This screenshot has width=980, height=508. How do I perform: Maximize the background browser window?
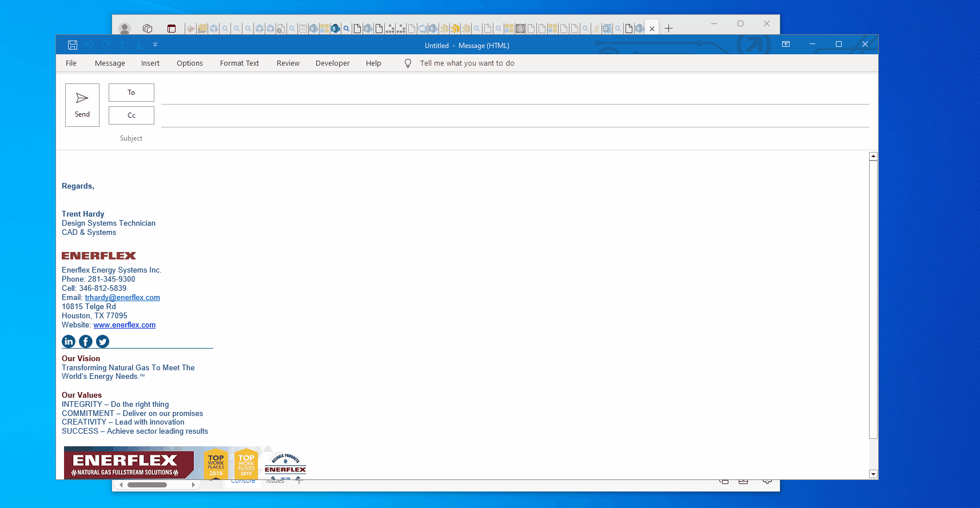pyautogui.click(x=740, y=23)
